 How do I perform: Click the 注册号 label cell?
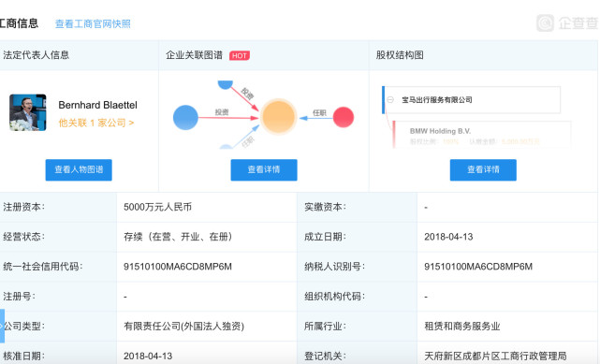point(58,297)
